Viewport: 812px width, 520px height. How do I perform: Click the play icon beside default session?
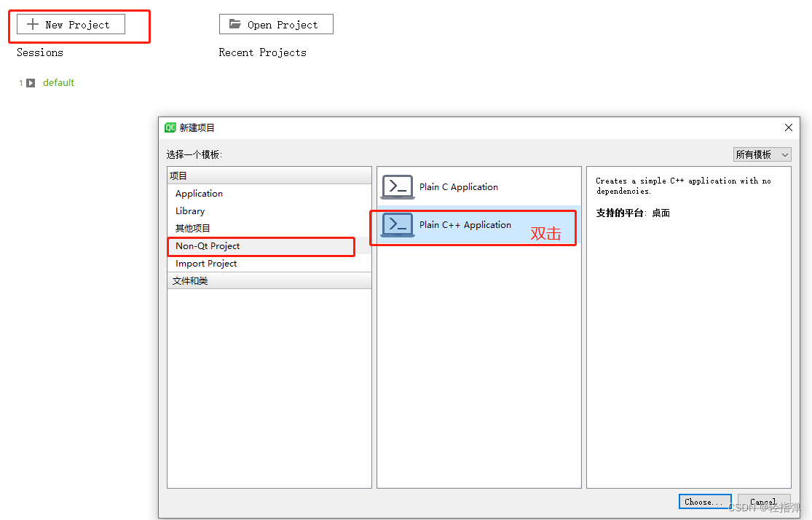tap(31, 83)
